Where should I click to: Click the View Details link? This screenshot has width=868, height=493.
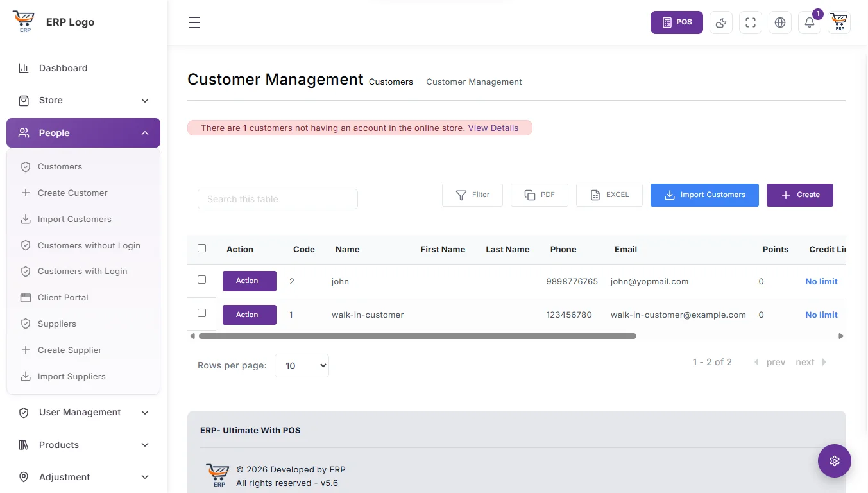pos(493,128)
